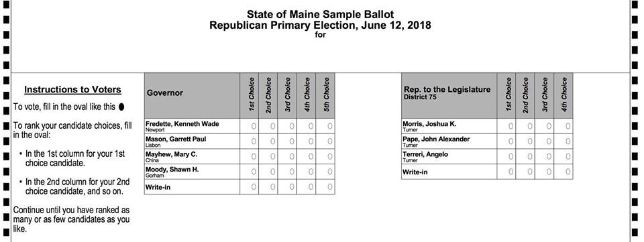Fill 1st Choice oval for Mayhew, Mary C.
The image size is (644, 242).
point(254,157)
